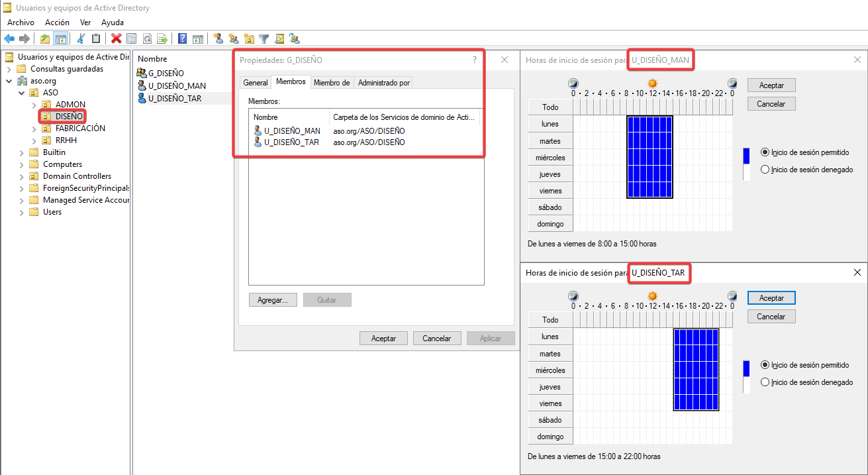Click the blue question mark Help icon
Viewport: 868px width, 475px height.
pyautogui.click(x=182, y=38)
